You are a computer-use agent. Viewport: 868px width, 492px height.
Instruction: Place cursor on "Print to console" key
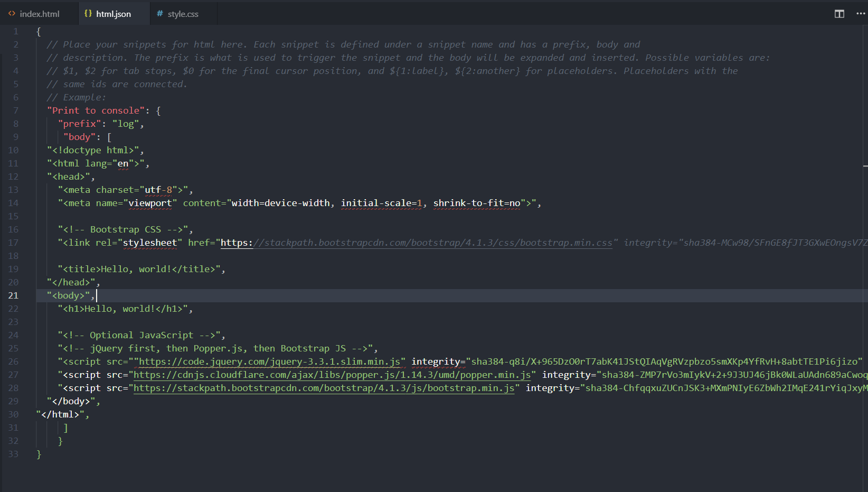[96, 110]
